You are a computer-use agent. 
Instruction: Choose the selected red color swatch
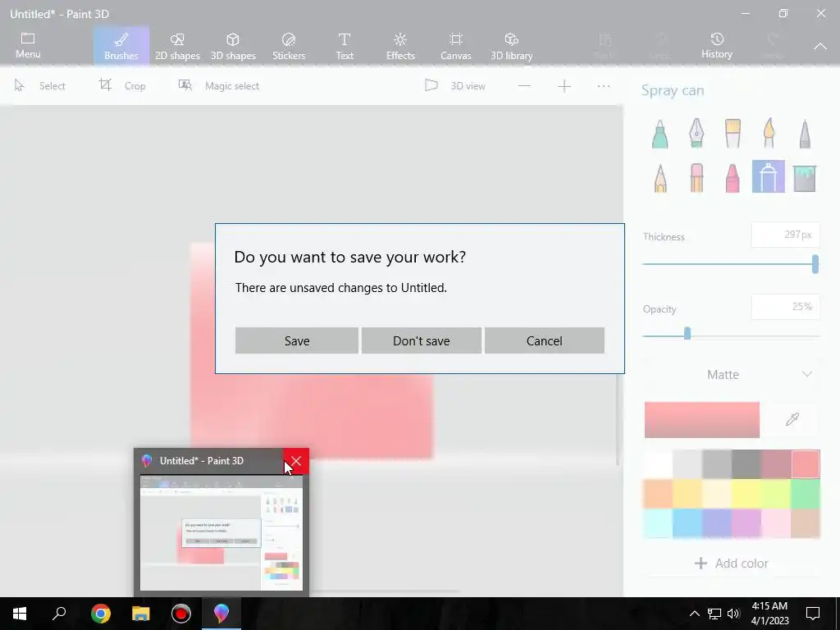806,464
